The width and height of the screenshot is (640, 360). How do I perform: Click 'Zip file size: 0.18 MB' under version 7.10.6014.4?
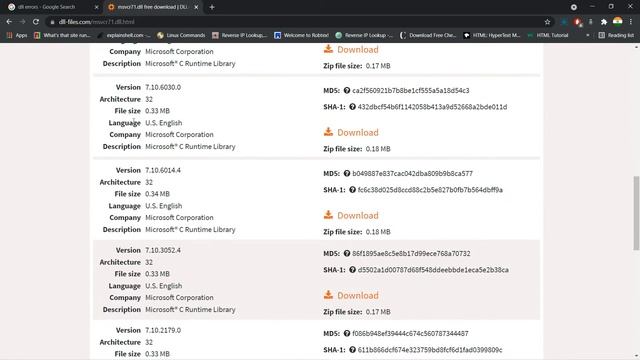point(357,232)
